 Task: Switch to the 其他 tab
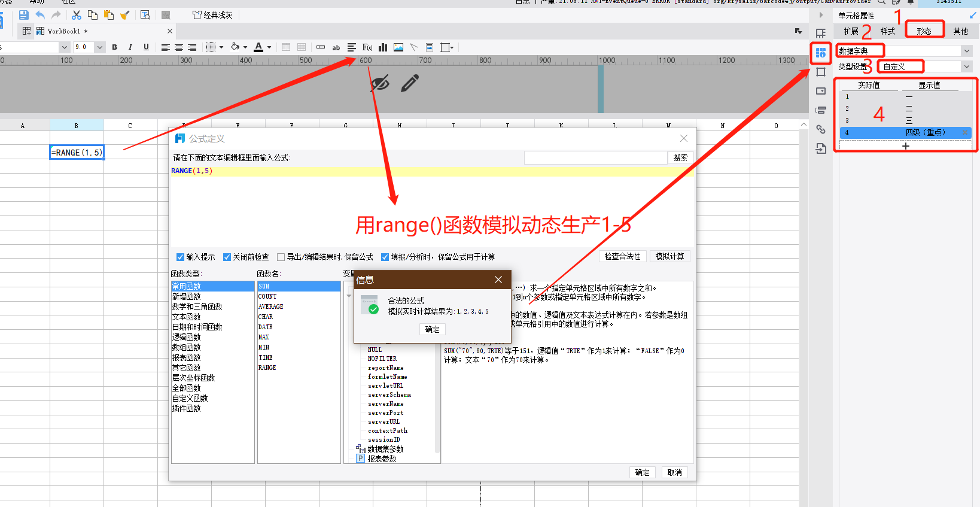(x=960, y=31)
